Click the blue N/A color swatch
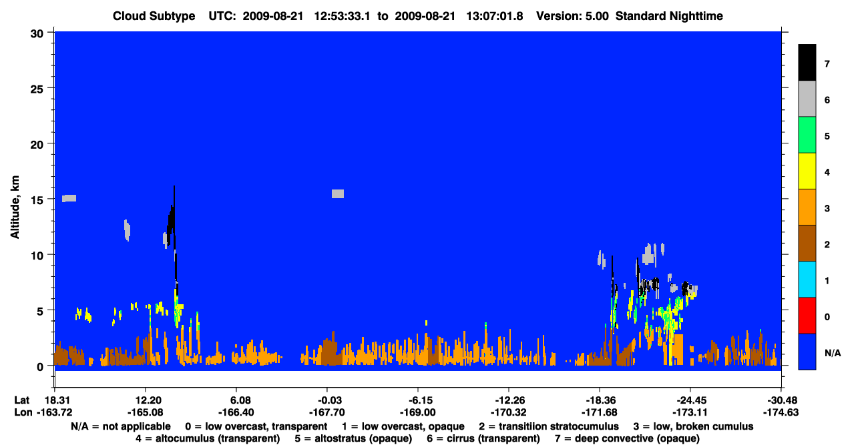Viewport: 868px width, 445px height. tap(807, 351)
